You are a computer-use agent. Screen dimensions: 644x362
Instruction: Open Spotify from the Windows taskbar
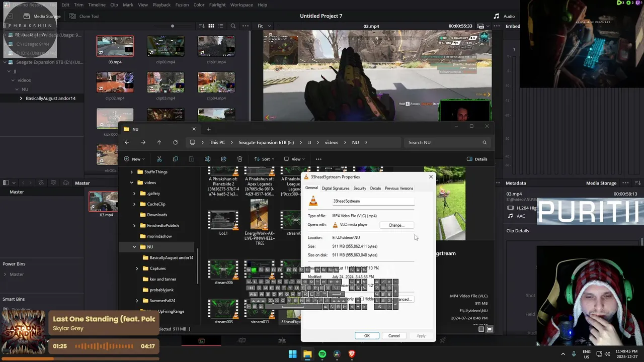click(x=322, y=354)
